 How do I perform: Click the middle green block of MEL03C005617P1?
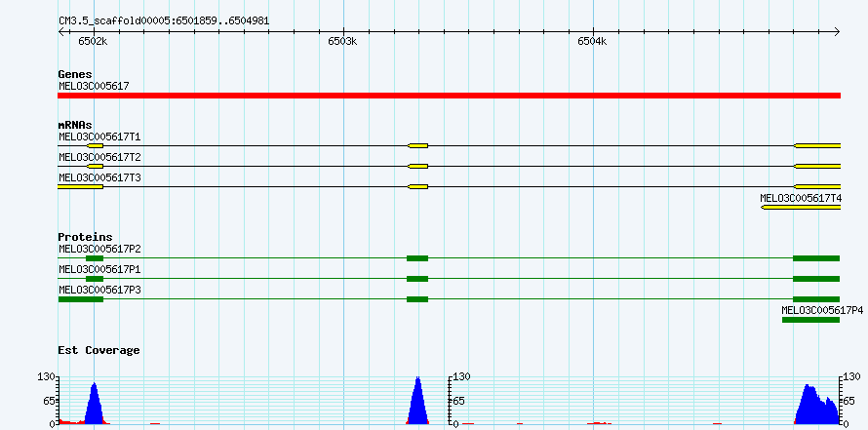coord(417,279)
